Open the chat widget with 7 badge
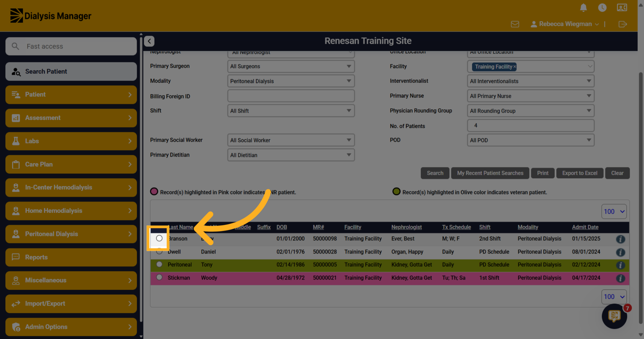This screenshot has height=339, width=644. [614, 316]
